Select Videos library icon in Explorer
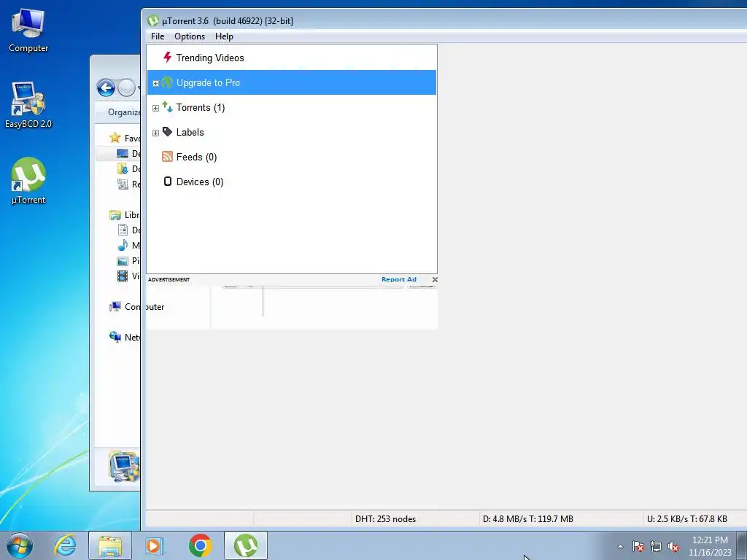The width and height of the screenshot is (747, 560). point(123,276)
